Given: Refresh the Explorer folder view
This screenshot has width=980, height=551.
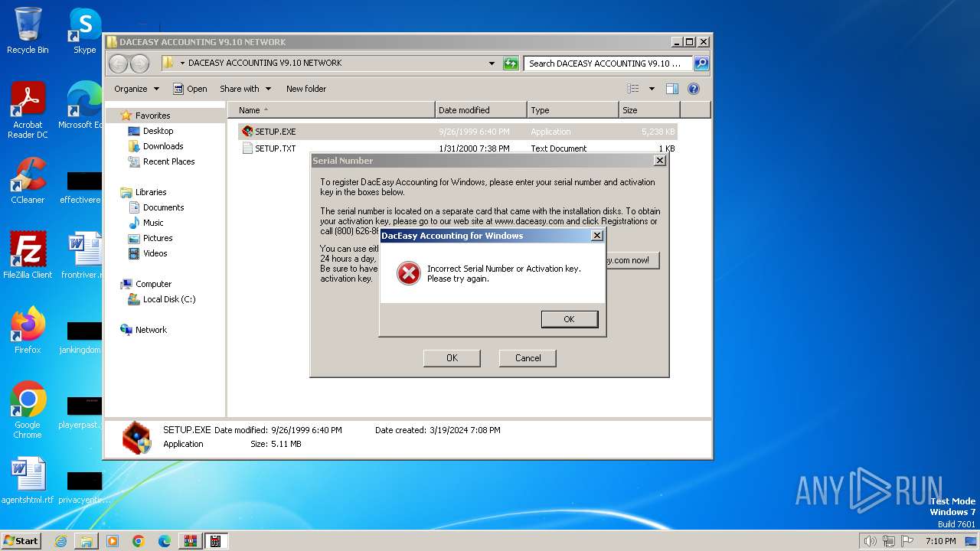Looking at the screenshot, I should point(511,64).
